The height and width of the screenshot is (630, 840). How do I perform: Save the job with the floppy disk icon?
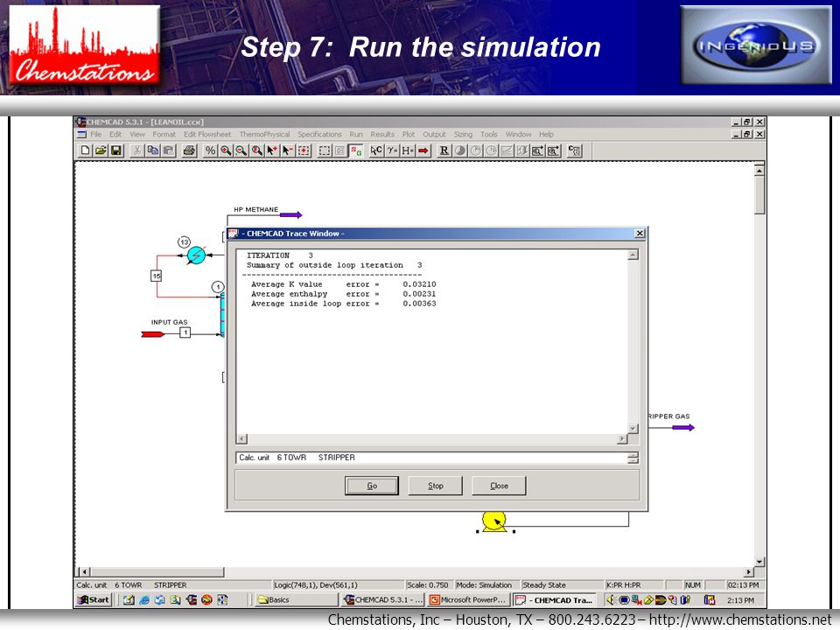tap(115, 150)
